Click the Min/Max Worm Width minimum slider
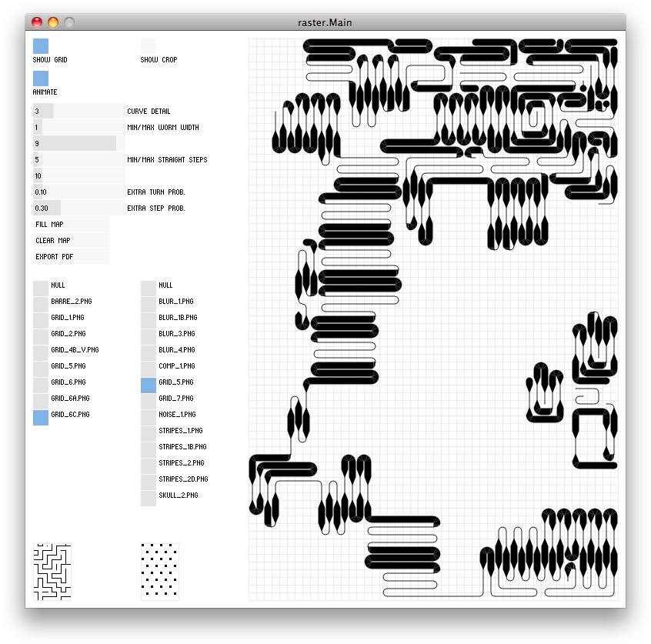Viewport: 651px width, 644px height. [x=78, y=128]
